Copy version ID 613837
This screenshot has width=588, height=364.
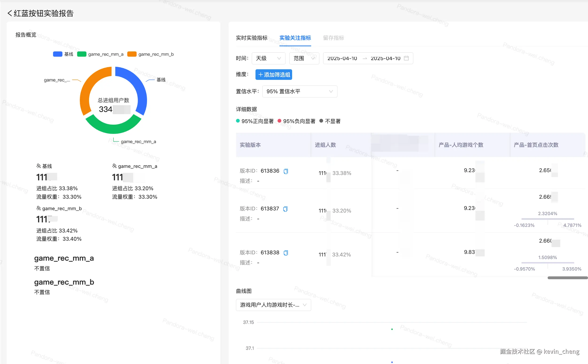(285, 209)
